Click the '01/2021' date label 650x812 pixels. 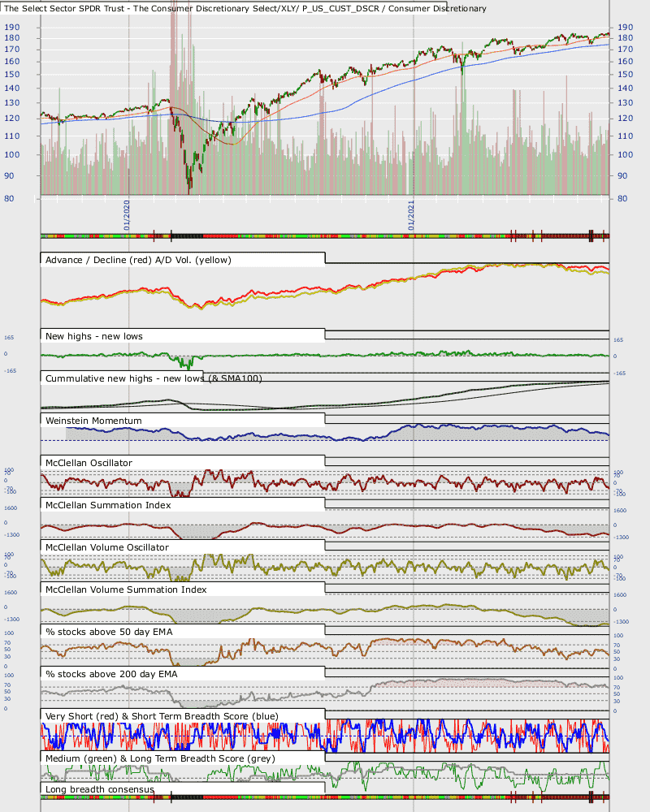pyautogui.click(x=411, y=215)
